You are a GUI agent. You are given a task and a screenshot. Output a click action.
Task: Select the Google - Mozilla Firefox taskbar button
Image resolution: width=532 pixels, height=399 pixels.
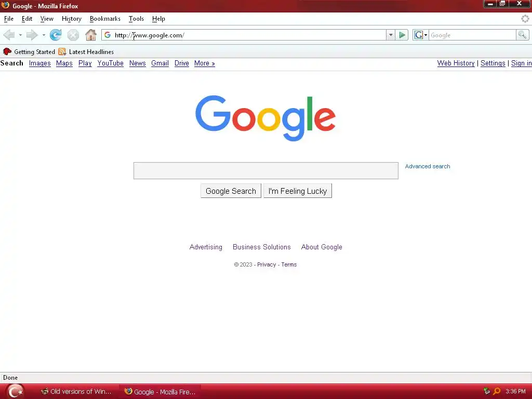click(x=160, y=392)
